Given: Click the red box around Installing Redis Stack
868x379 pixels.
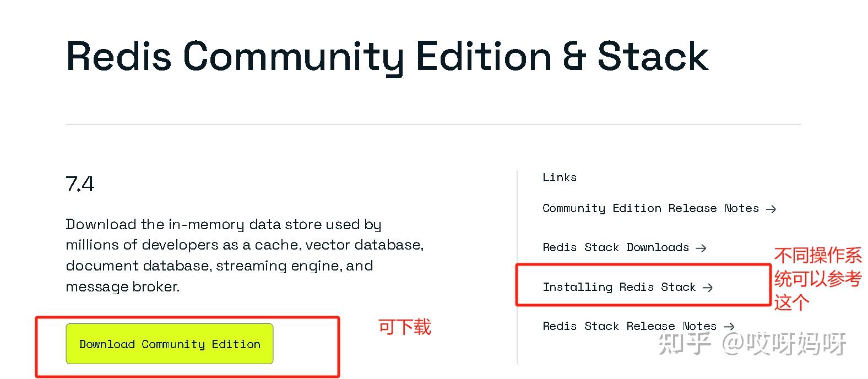Looking at the screenshot, I should (x=643, y=264).
